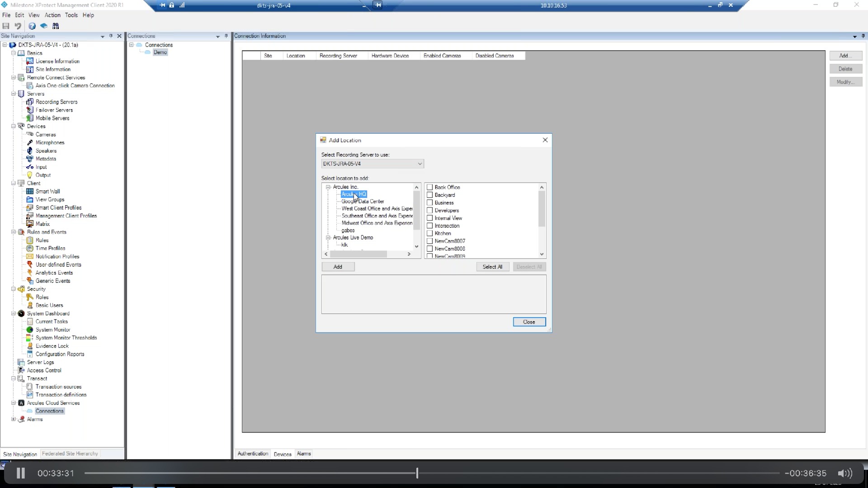Click the System Monitor green icon
This screenshot has width=868, height=488.
[x=30, y=329]
